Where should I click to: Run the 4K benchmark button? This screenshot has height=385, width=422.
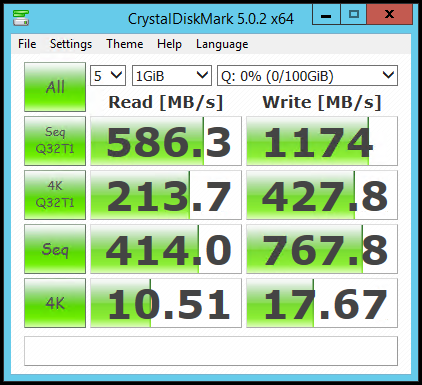pyautogui.click(x=55, y=303)
